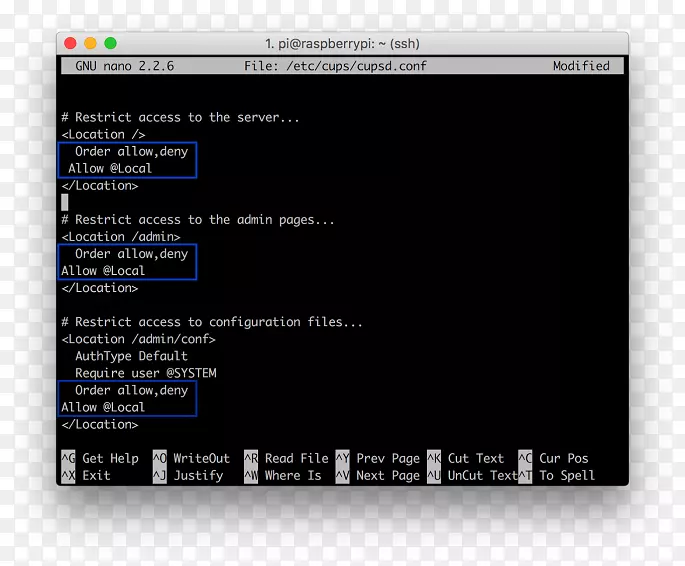The height and width of the screenshot is (566, 685).
Task: Minimize the window with the yellow button
Action: click(x=90, y=43)
